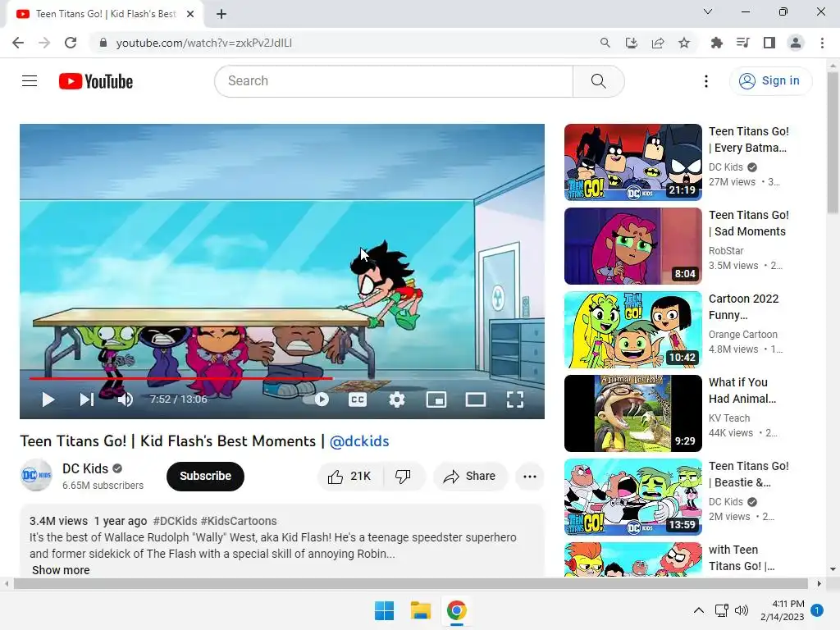840x630 pixels.
Task: Open a new Chrome tab
Action: tap(221, 14)
